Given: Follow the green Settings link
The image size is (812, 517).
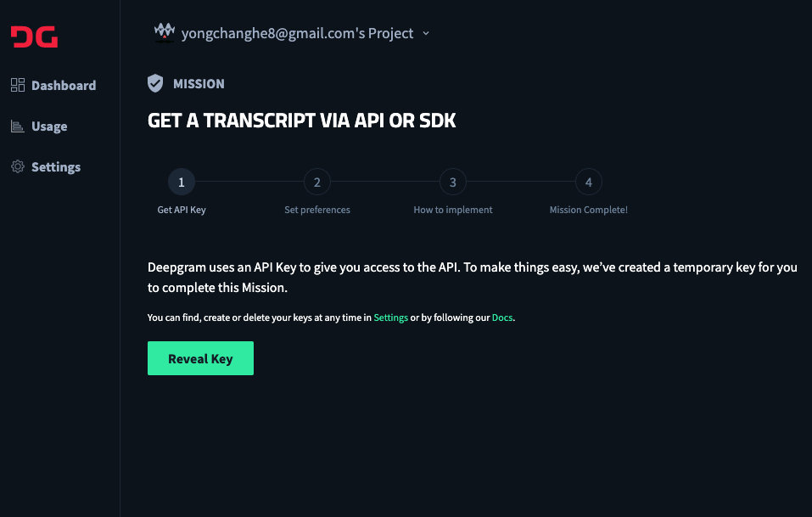Looking at the screenshot, I should click(390, 318).
